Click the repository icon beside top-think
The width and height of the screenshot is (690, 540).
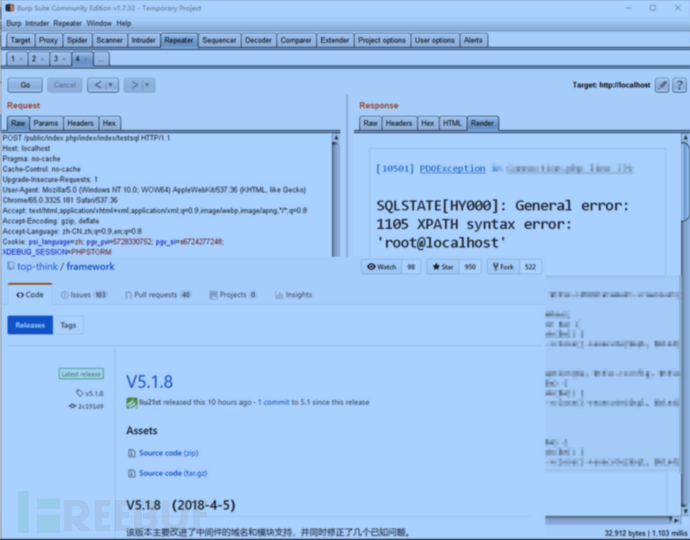point(11,266)
